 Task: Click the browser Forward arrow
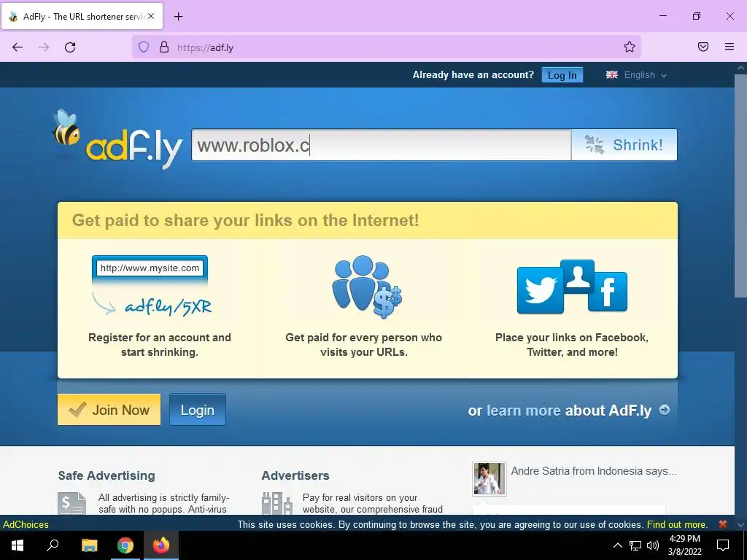(44, 47)
